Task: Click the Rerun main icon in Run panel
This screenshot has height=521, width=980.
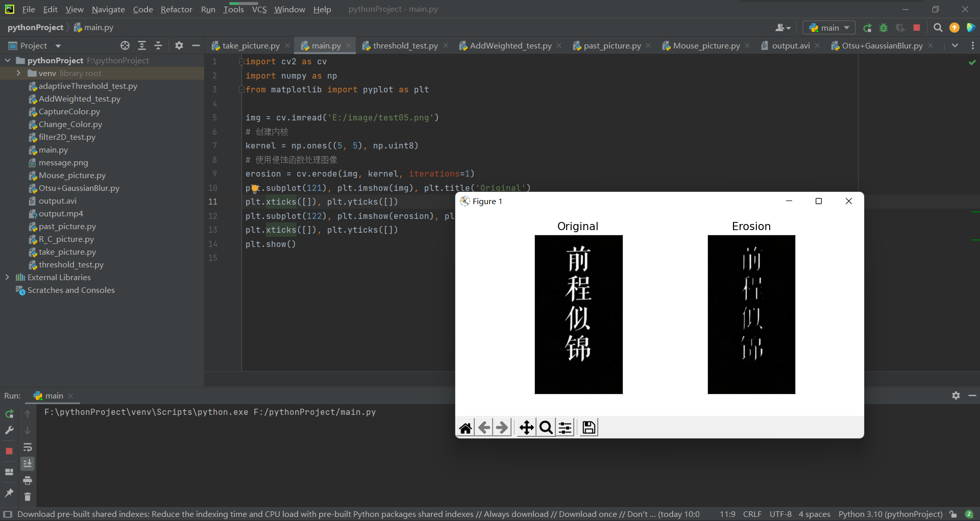Action: click(9, 414)
